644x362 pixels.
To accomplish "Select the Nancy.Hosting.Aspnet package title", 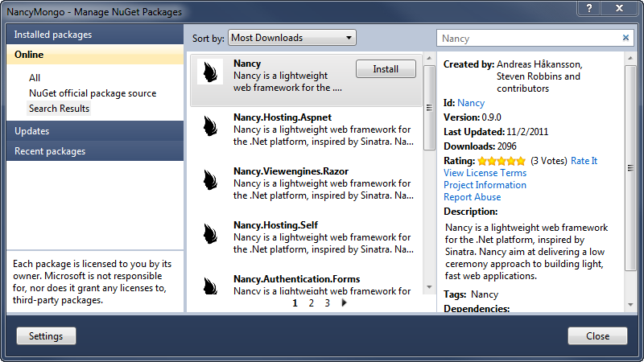I will point(283,117).
